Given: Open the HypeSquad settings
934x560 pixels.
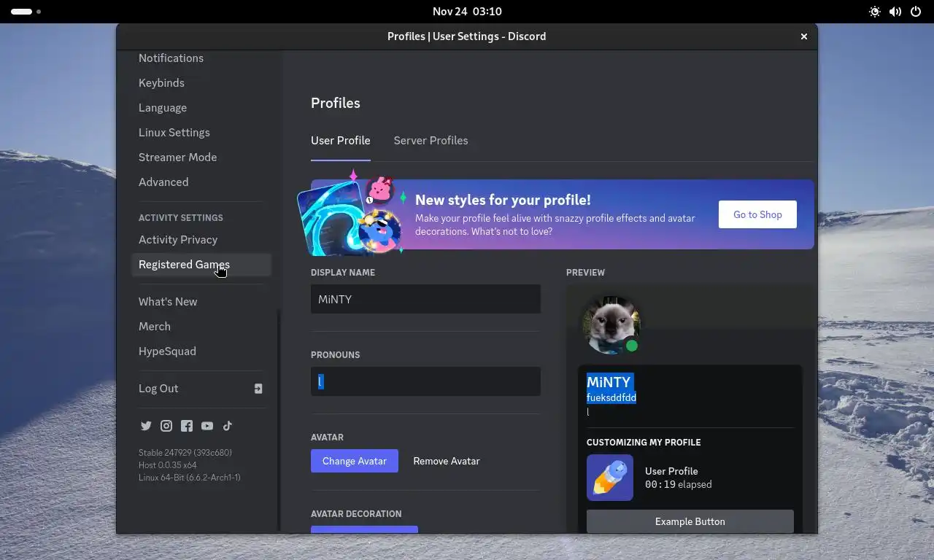Looking at the screenshot, I should tap(201, 351).
